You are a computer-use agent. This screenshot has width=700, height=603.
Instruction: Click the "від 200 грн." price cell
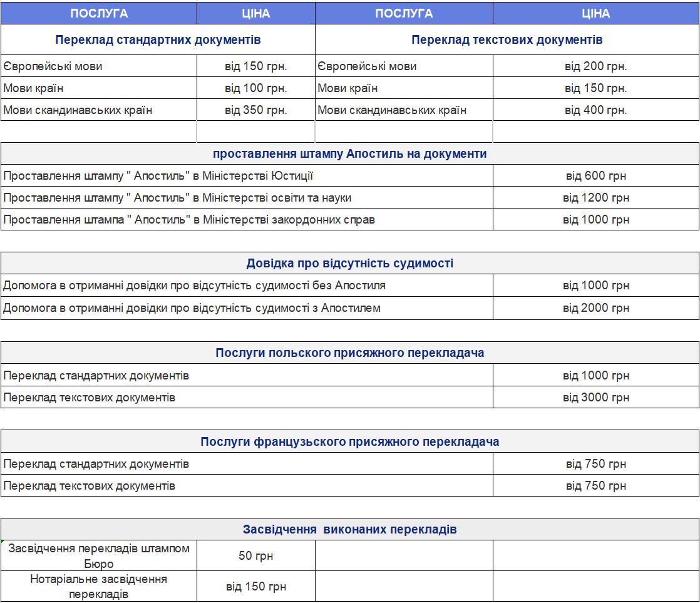[x=595, y=66]
